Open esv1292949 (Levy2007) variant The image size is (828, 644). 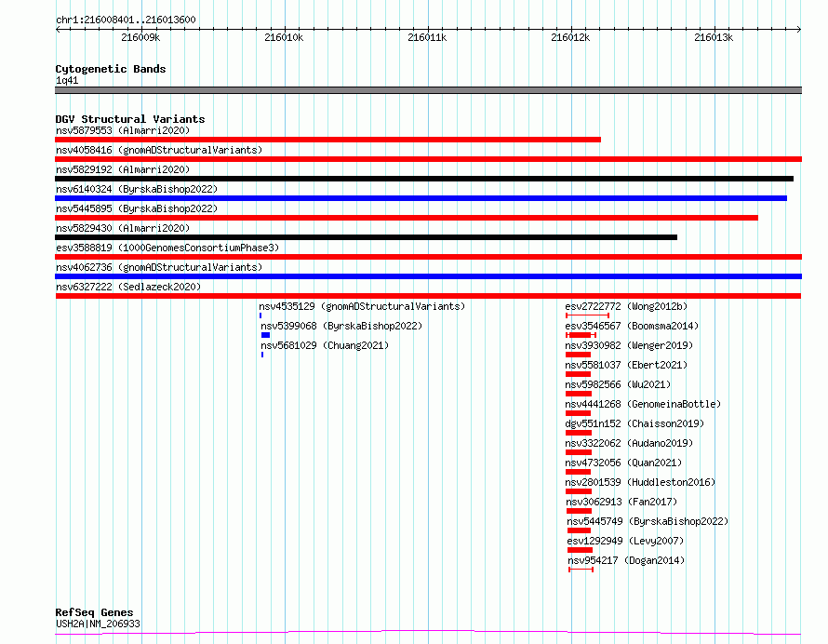(x=625, y=541)
